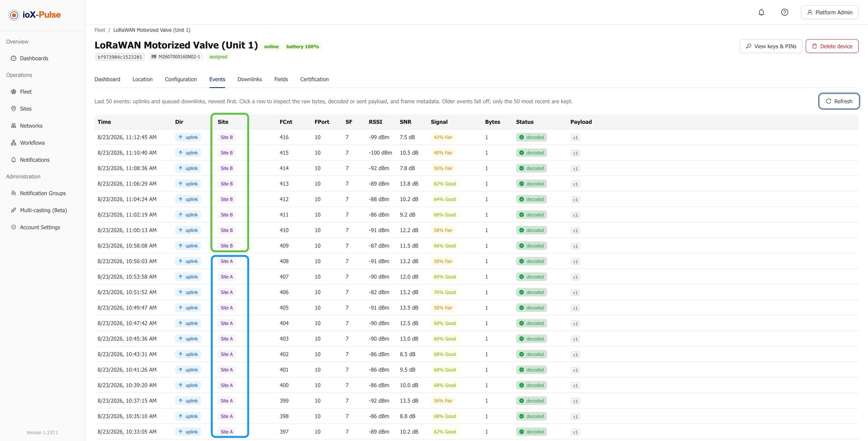Open the 8/23/2026, 10:58:08 AM event row

click(477, 246)
